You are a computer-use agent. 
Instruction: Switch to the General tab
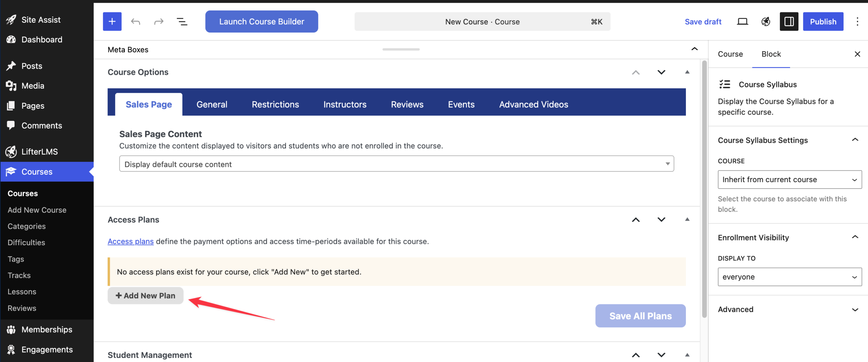coord(212,104)
